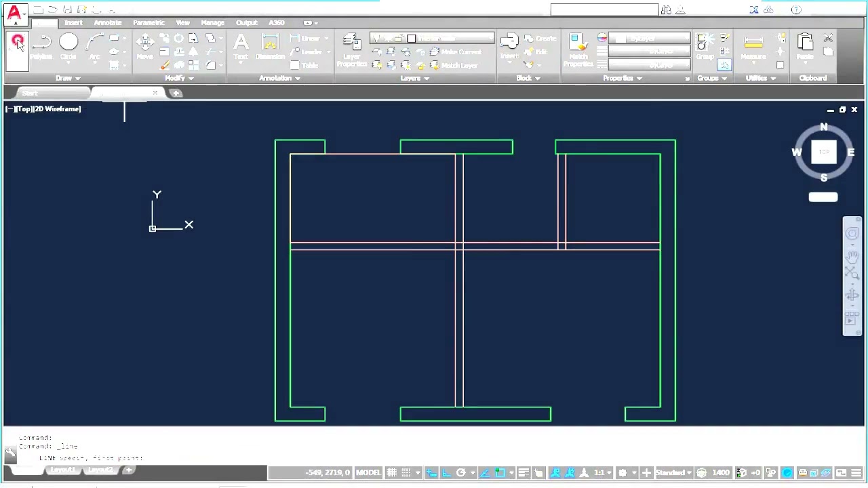Toggle group selection button in Groups panel
Screen dimensions: 868x488
[724, 65]
